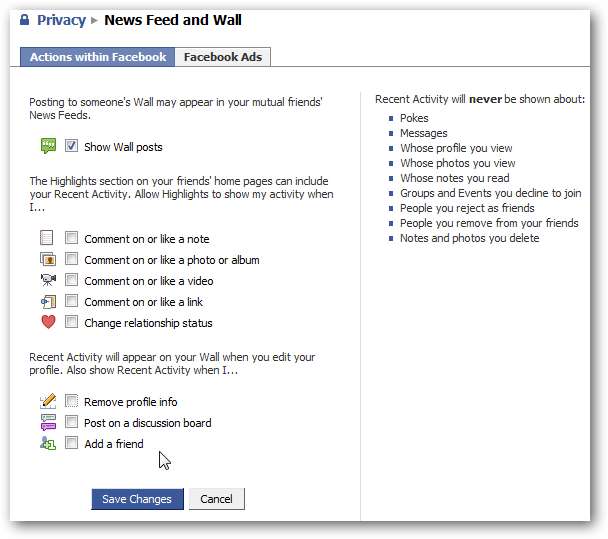Click the photo album icon
Screen dimensions: 608x539
47,259
